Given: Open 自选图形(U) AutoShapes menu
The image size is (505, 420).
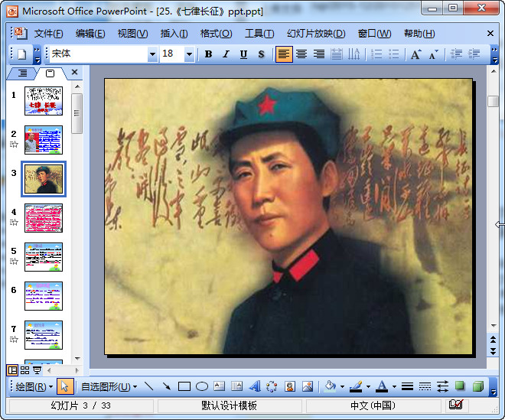Looking at the screenshot, I should 109,386.
